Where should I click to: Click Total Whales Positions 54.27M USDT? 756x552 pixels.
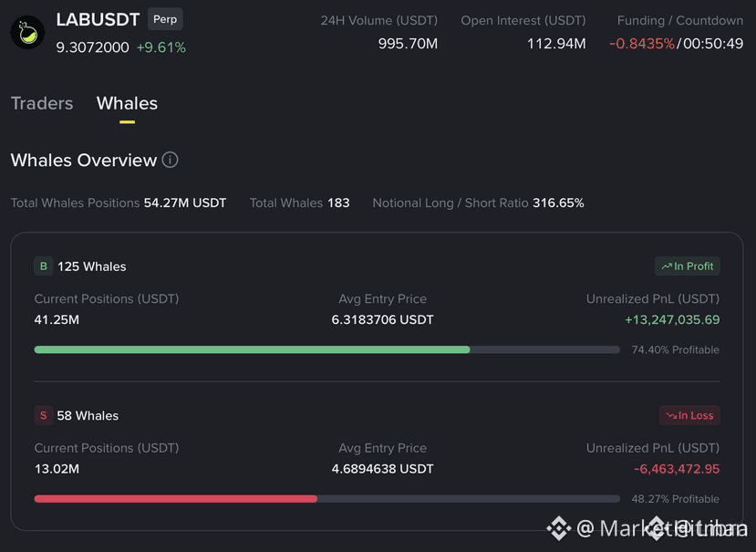click(119, 203)
